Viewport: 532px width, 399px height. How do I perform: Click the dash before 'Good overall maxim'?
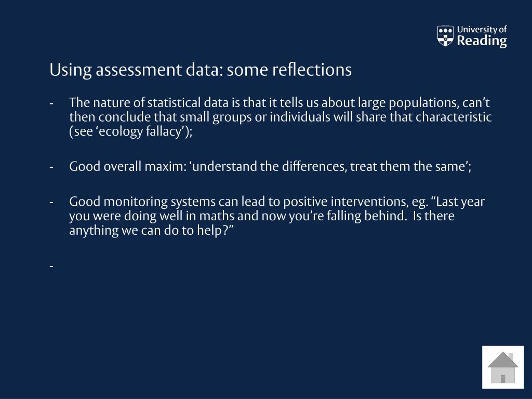51,167
